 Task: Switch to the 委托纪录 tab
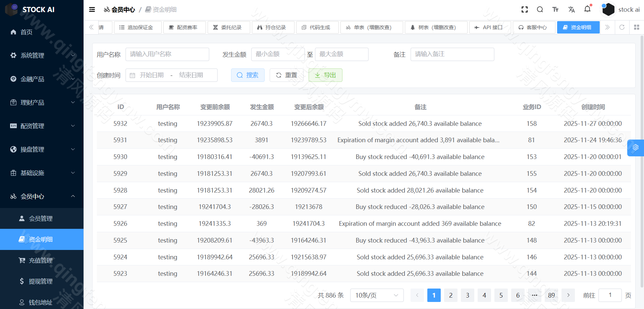tap(229, 27)
